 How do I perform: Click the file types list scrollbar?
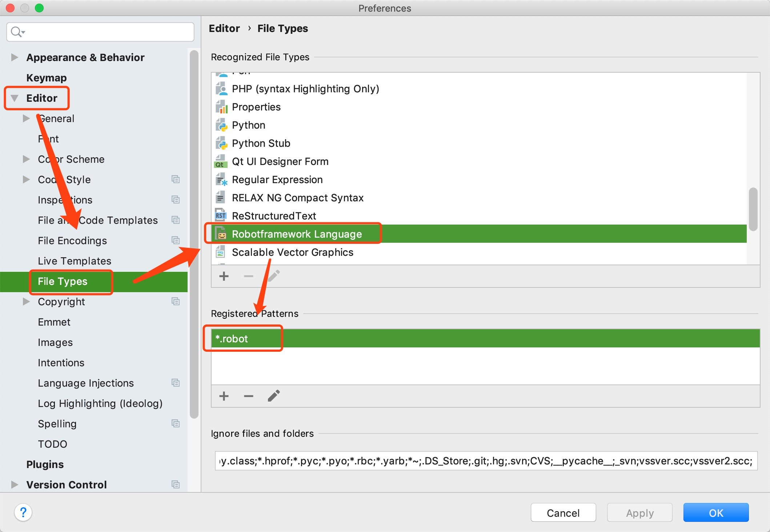753,209
